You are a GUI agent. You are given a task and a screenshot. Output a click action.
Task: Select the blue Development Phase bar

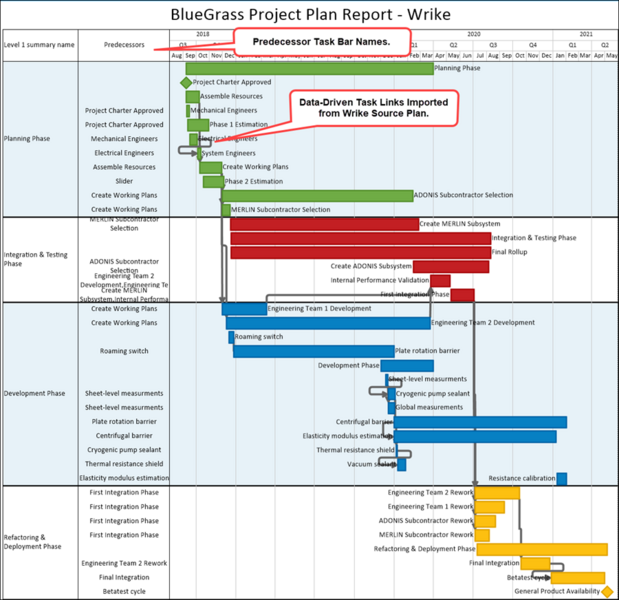[407, 366]
